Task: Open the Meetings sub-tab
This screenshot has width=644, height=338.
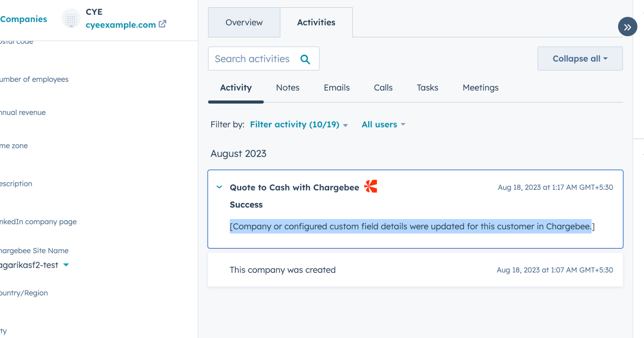Action: [x=480, y=87]
